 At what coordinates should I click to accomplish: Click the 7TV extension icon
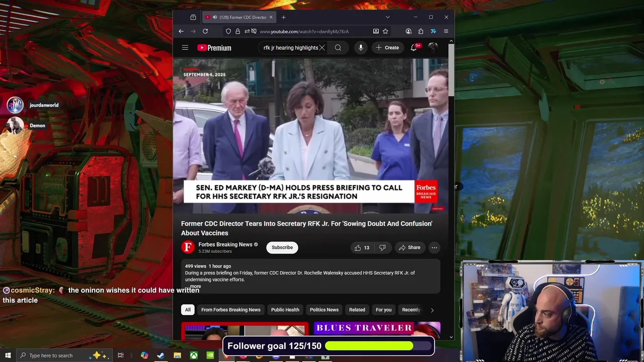point(433,31)
